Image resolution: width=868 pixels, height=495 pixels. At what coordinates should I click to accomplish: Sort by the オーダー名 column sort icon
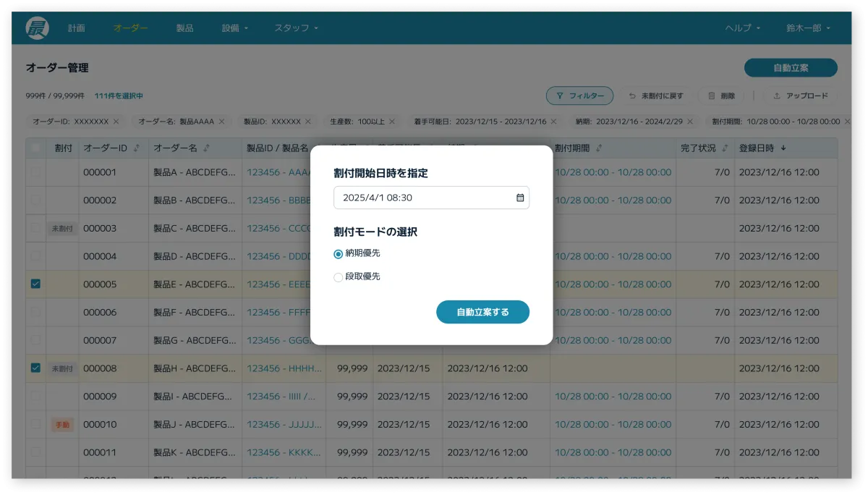(206, 148)
